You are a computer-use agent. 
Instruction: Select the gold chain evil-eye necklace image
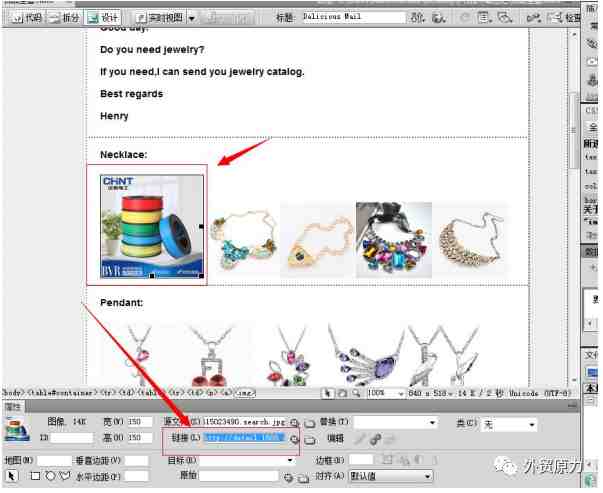pyautogui.click(x=318, y=240)
